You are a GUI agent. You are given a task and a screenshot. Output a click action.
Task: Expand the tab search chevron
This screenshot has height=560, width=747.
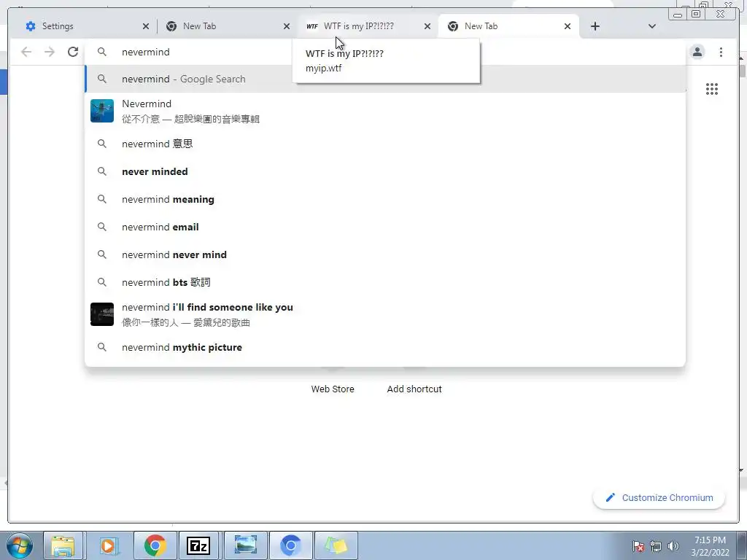[x=652, y=26]
